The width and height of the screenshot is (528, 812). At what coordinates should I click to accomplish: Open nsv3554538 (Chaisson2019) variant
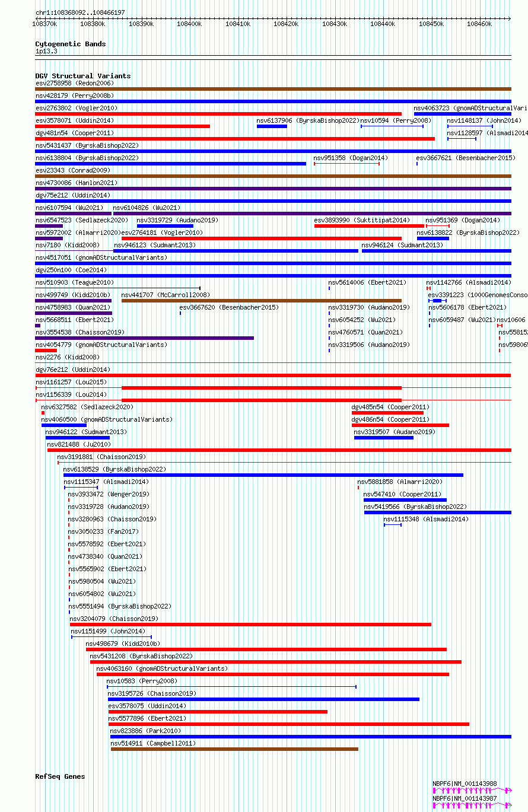[x=80, y=332]
